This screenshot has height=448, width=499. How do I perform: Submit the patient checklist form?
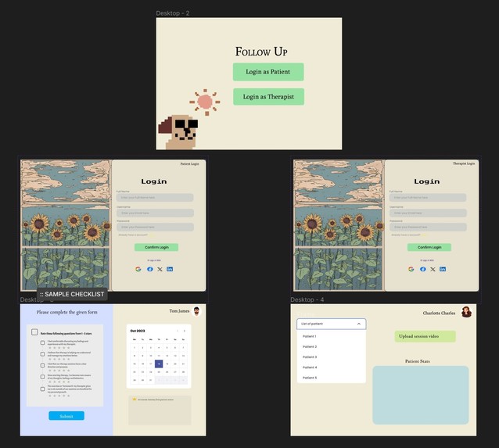[66, 416]
